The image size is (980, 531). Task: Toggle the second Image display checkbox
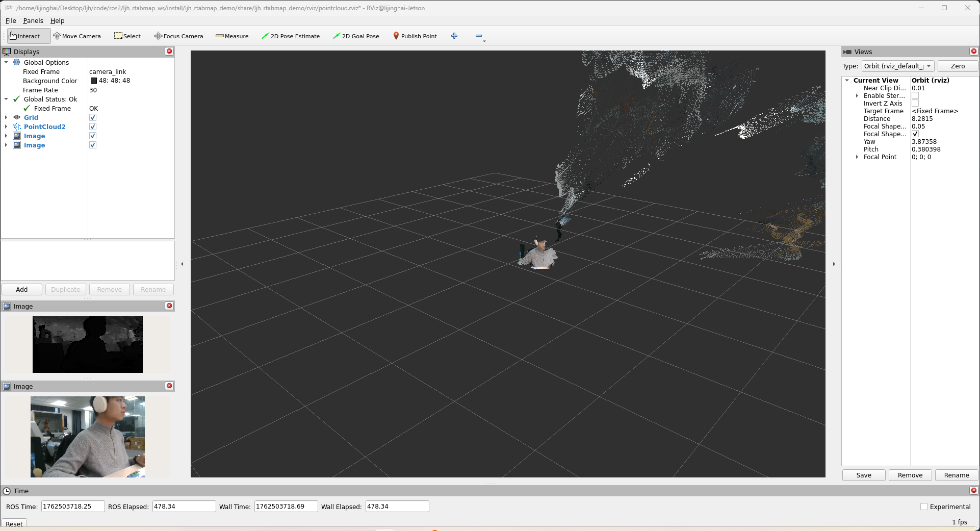coord(93,145)
